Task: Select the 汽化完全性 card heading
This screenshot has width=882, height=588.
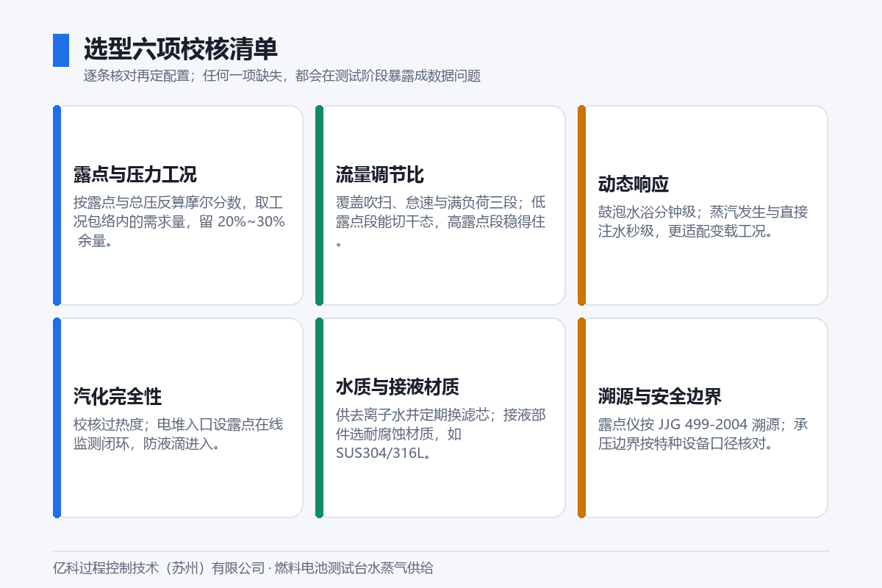Action: pyautogui.click(x=118, y=397)
